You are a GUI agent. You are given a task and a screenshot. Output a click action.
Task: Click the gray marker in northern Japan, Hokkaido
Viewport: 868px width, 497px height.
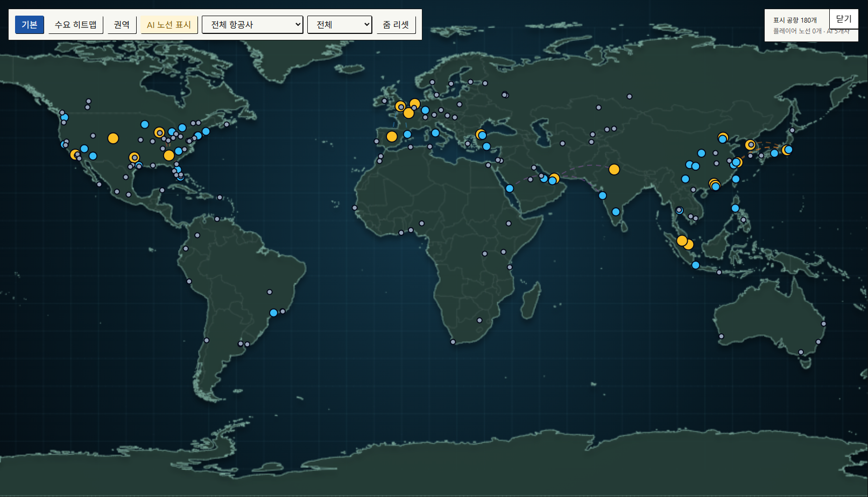coord(792,130)
